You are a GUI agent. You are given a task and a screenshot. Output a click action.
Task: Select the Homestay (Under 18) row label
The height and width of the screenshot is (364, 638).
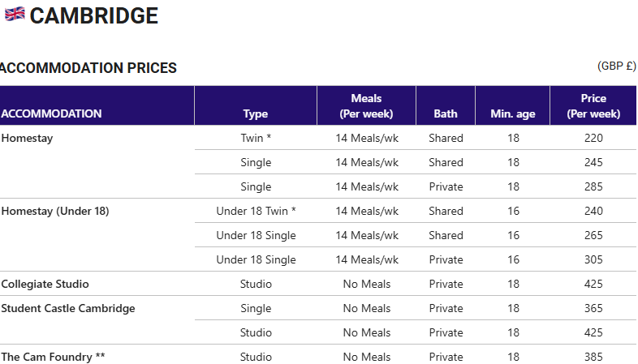[x=55, y=212]
